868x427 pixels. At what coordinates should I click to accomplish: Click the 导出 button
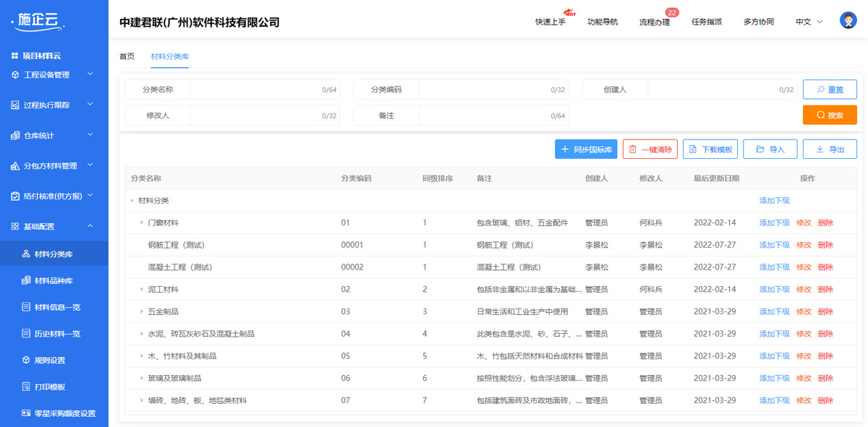830,150
